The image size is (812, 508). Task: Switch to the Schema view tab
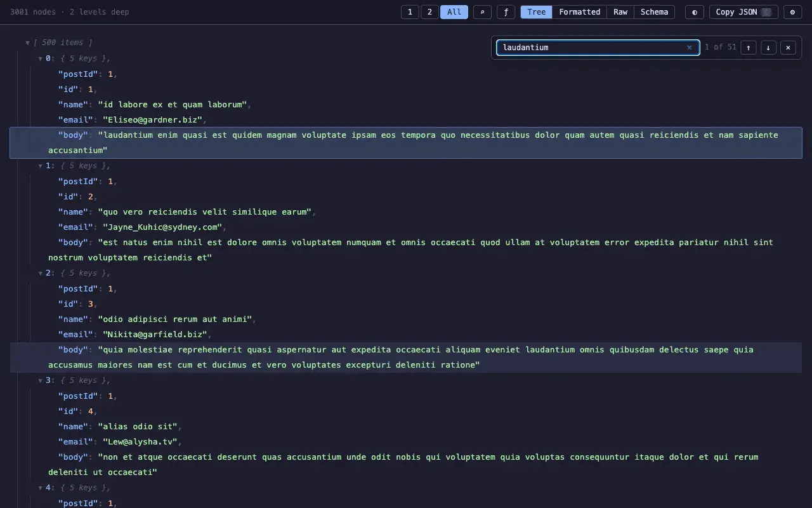tap(654, 12)
